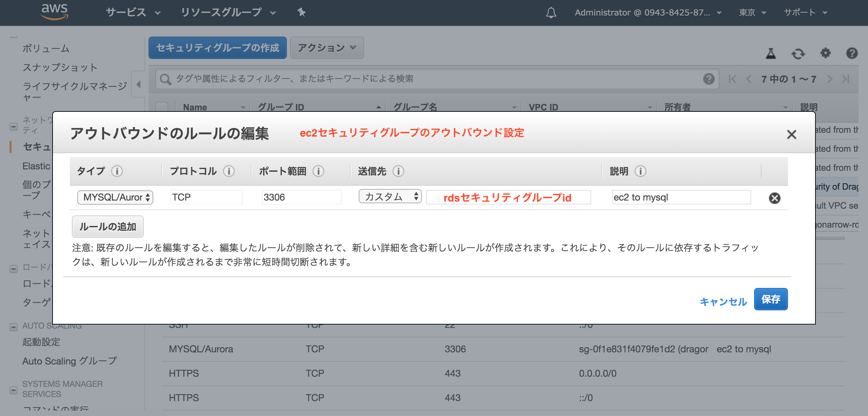Click the 保存 save button
The image size is (868, 416).
[x=770, y=299]
